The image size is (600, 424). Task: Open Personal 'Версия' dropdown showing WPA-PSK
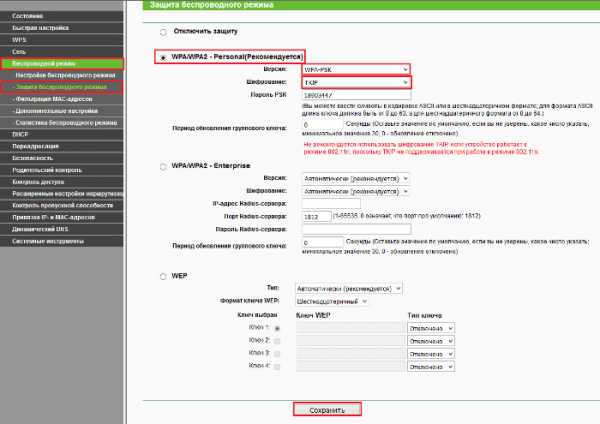pos(356,69)
